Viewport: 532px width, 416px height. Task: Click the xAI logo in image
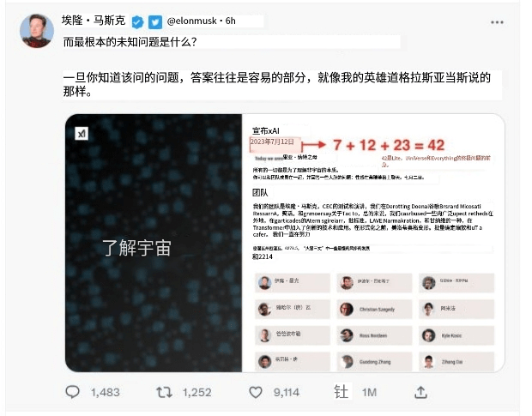point(82,133)
